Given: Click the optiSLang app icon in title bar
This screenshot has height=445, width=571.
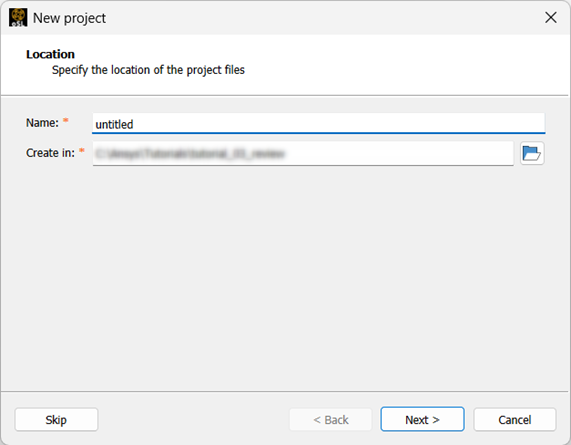Looking at the screenshot, I should (18, 17).
